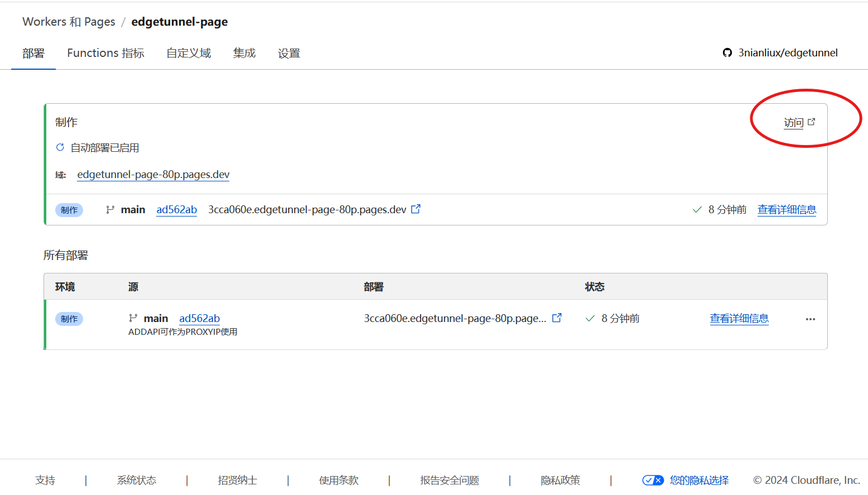This screenshot has width=868, height=495.
Task: Open external link icon in production summary row
Action: pos(416,209)
